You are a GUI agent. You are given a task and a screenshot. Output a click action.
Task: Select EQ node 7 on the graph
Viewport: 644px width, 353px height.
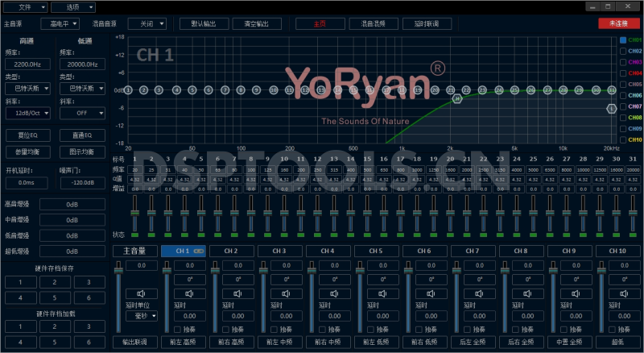point(225,90)
